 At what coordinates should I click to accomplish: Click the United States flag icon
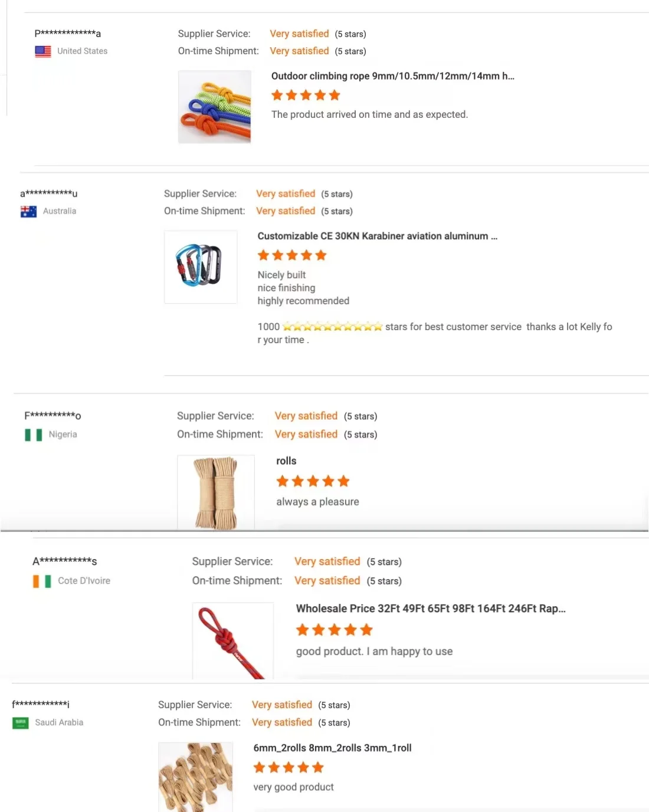[43, 51]
